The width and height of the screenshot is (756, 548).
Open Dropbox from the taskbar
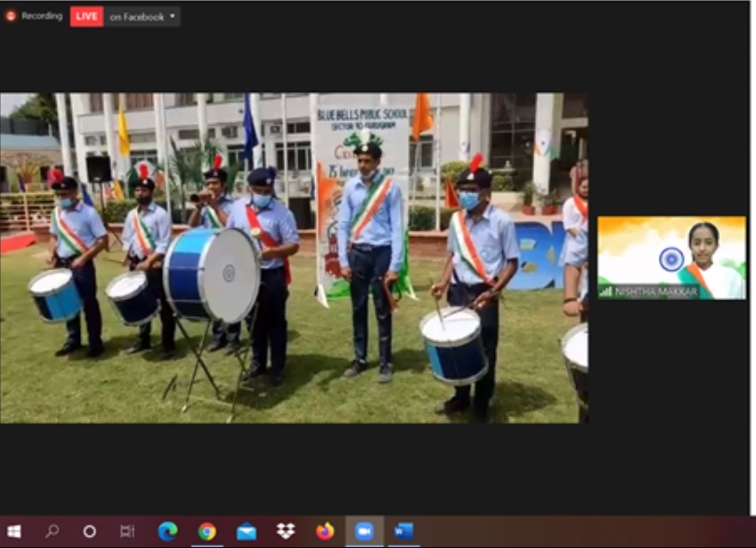[x=285, y=531]
